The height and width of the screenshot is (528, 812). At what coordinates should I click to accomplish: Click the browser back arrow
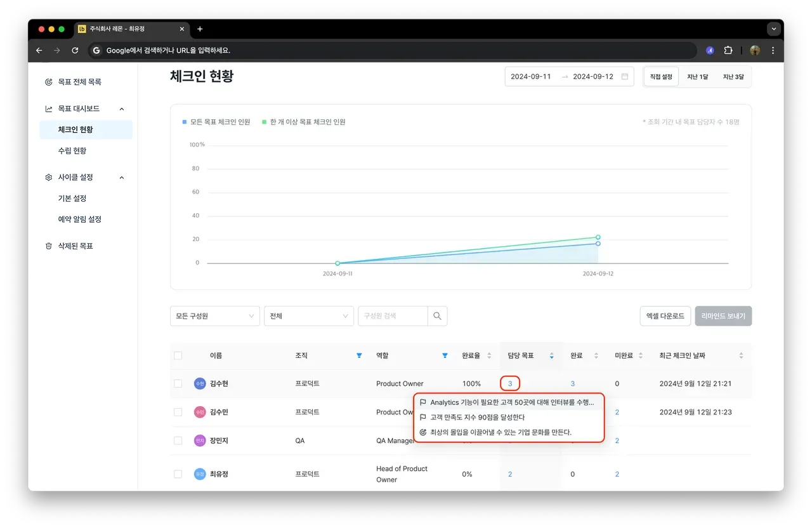click(x=39, y=51)
